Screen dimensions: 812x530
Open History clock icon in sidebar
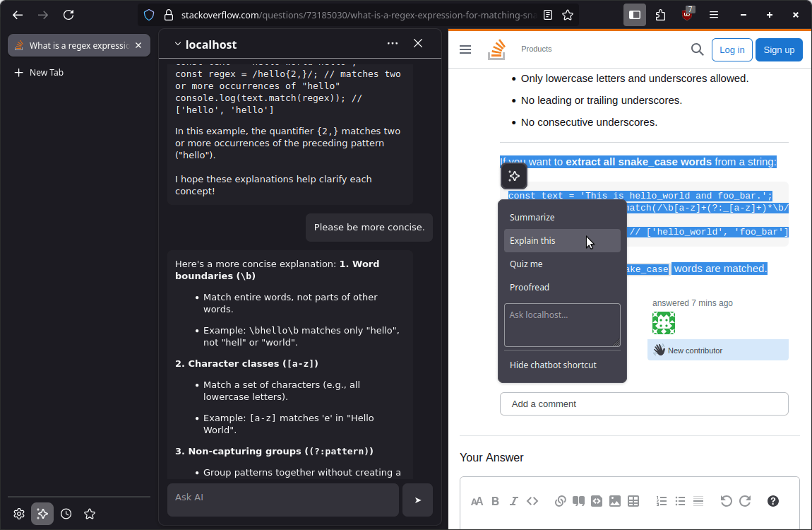point(66,514)
